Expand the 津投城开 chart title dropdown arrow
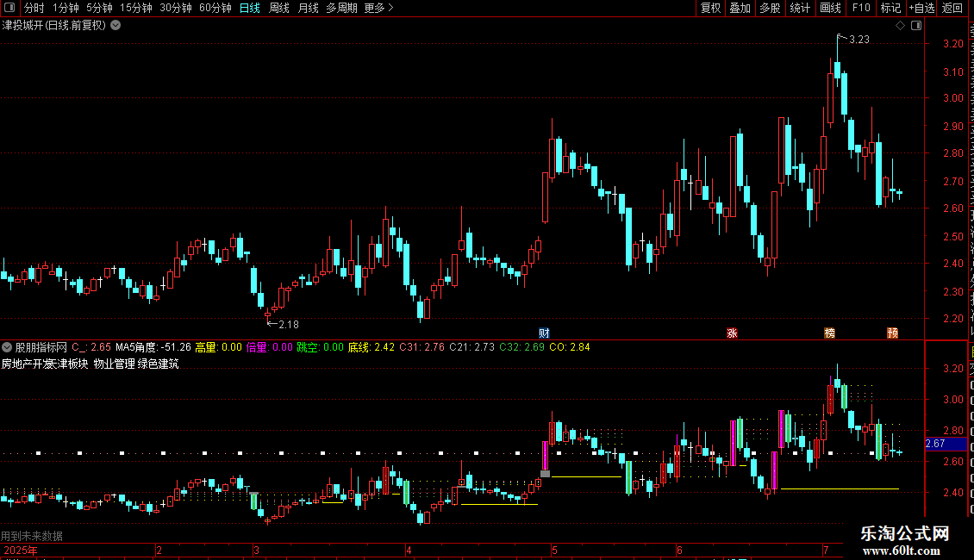This screenshot has height=560, width=974. (x=116, y=26)
